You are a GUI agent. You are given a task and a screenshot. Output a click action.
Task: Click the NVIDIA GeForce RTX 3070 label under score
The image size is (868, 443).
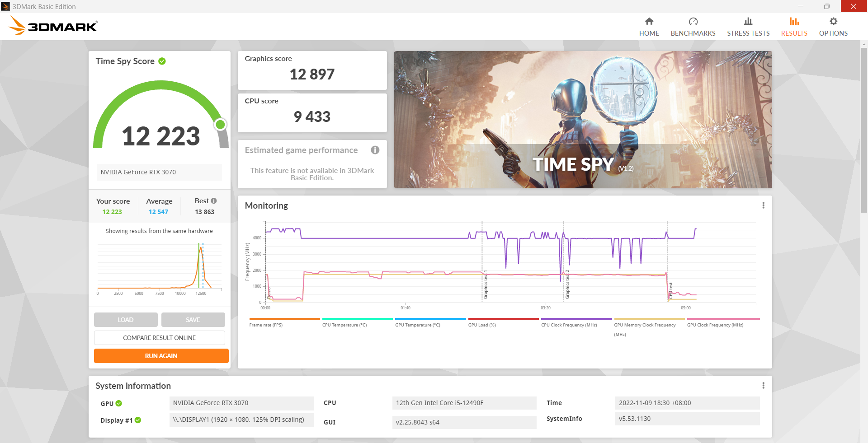pyautogui.click(x=159, y=172)
